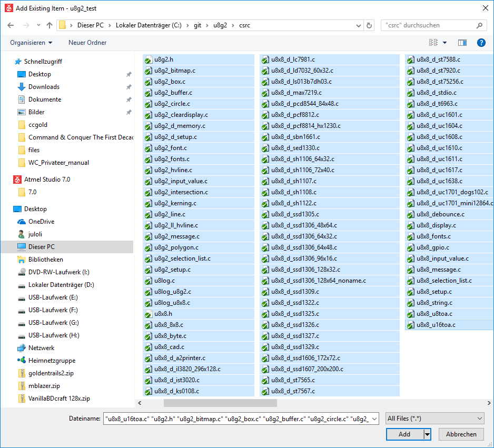Select file u8g2_polygon.c
The width and height of the screenshot is (494, 448).
click(x=176, y=247)
